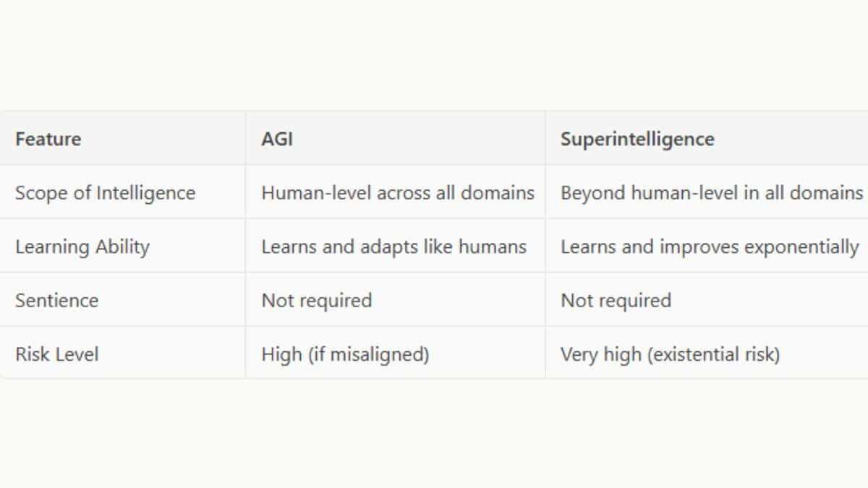
Task: Select the Sentience row label
Action: (56, 300)
